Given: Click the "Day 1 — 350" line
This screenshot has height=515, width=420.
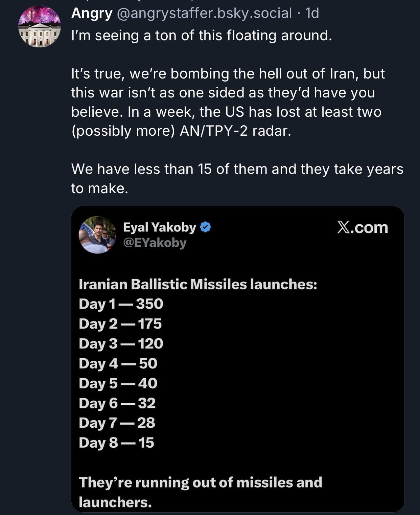Looking at the screenshot, I should [x=121, y=304].
